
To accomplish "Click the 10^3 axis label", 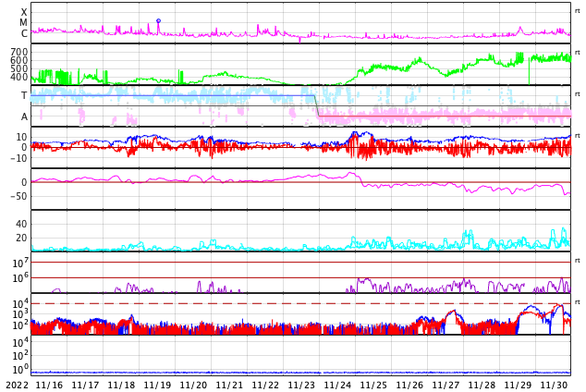I will click(20, 314).
